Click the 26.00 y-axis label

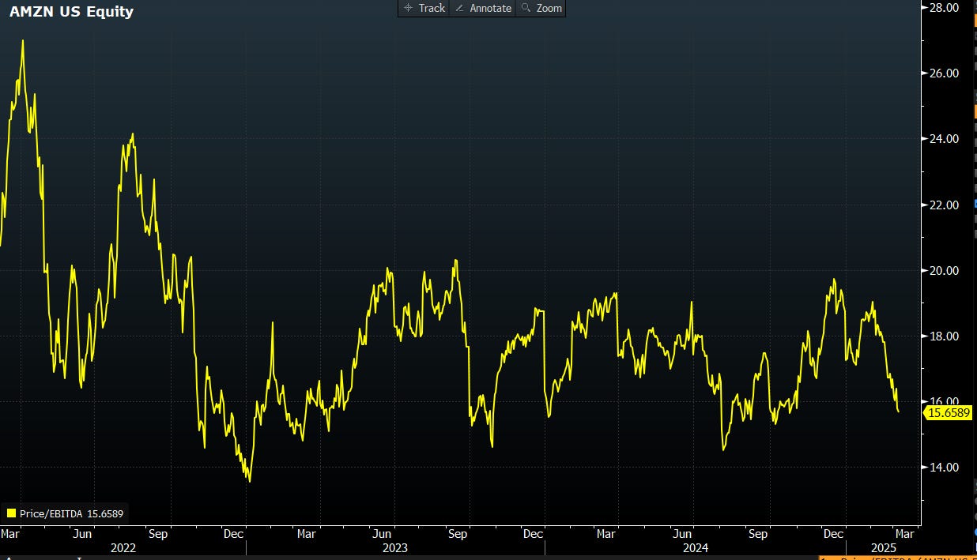[945, 73]
